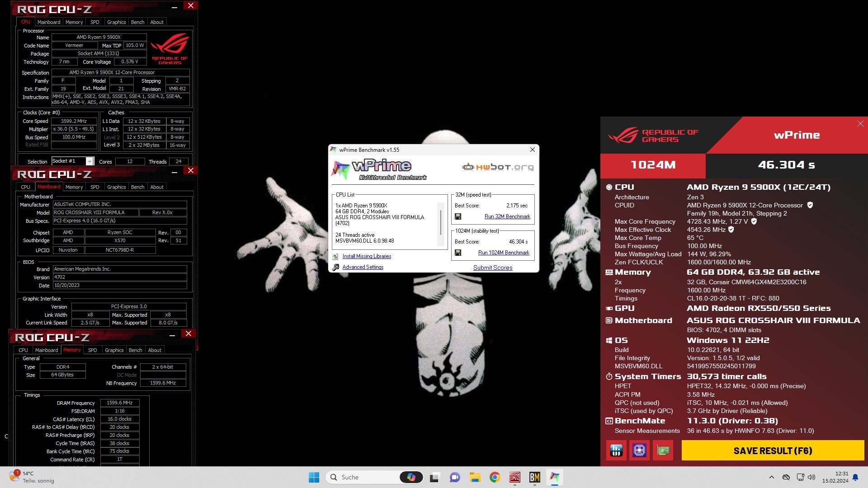Minimize the bottom CPU-Z Memory window
868x488 pixels.
(172, 335)
